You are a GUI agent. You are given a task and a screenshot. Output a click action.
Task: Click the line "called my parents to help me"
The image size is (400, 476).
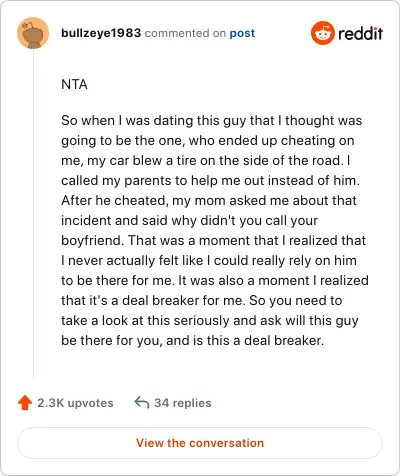tap(211, 181)
